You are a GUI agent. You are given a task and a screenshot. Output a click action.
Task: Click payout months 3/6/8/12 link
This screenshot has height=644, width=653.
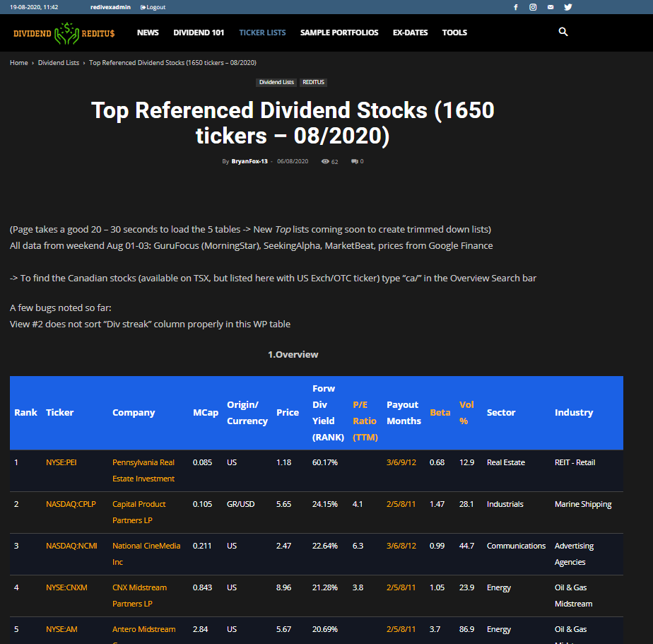click(401, 546)
